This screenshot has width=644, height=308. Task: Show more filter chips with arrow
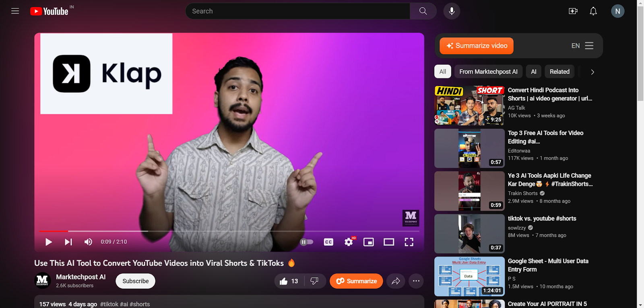click(592, 72)
